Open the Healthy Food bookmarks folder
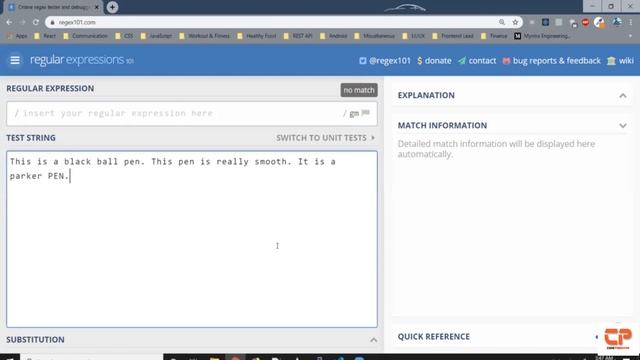This screenshot has width=640, height=360. 257,36
